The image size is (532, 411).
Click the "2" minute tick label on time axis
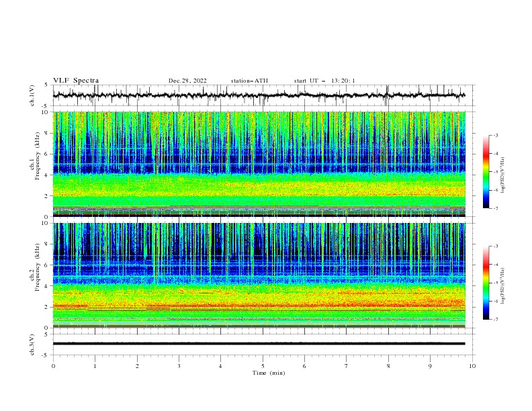point(137,366)
